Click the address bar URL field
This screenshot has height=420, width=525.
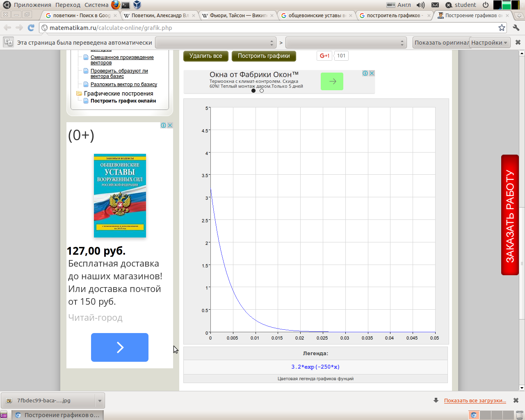(271, 28)
